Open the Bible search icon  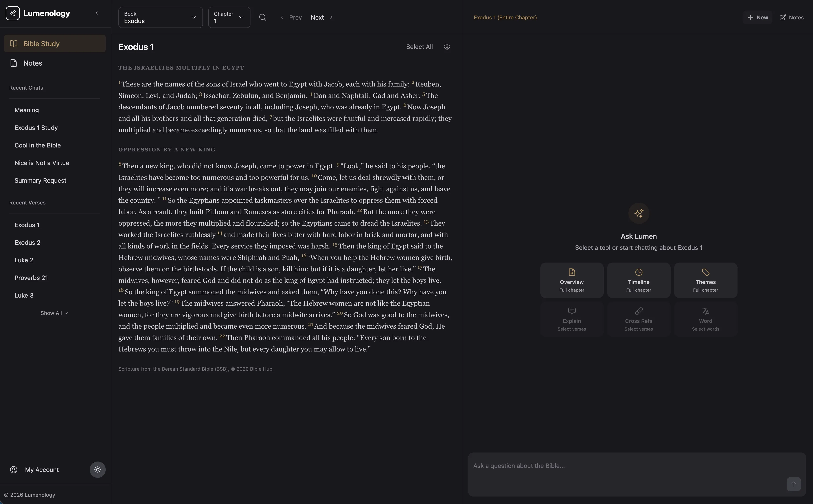[263, 17]
